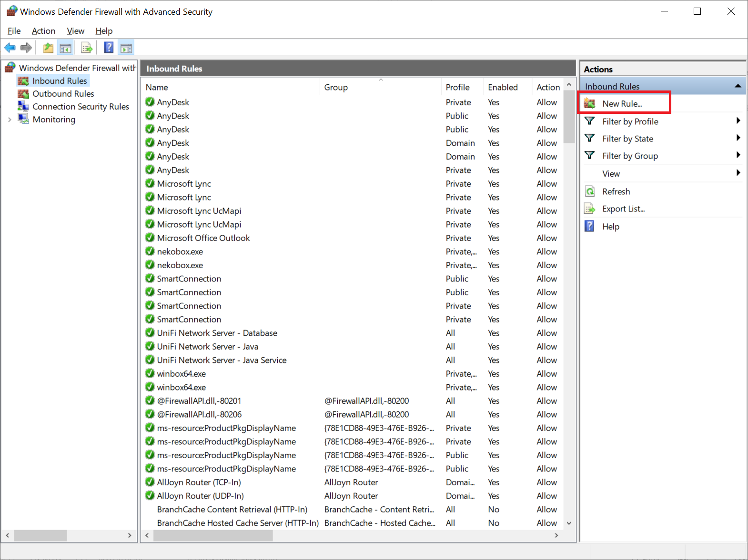Click the Refresh icon in the Actions pane
This screenshot has height=560, width=748.
[590, 191]
